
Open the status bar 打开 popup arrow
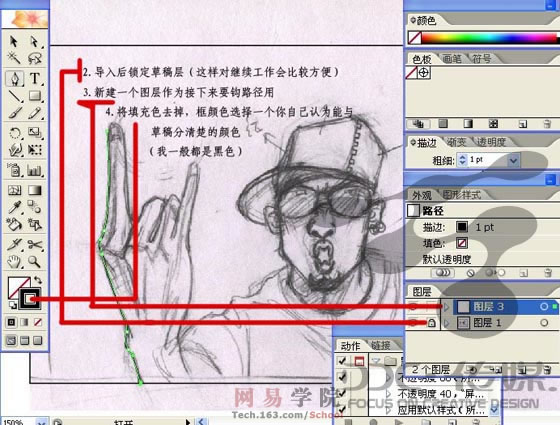pos(188,422)
